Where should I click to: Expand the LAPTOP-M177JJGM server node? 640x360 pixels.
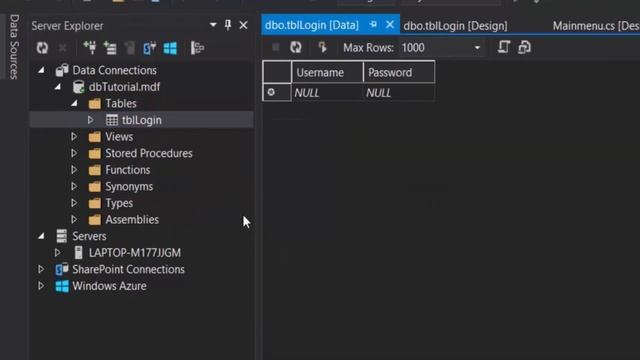coord(58,253)
